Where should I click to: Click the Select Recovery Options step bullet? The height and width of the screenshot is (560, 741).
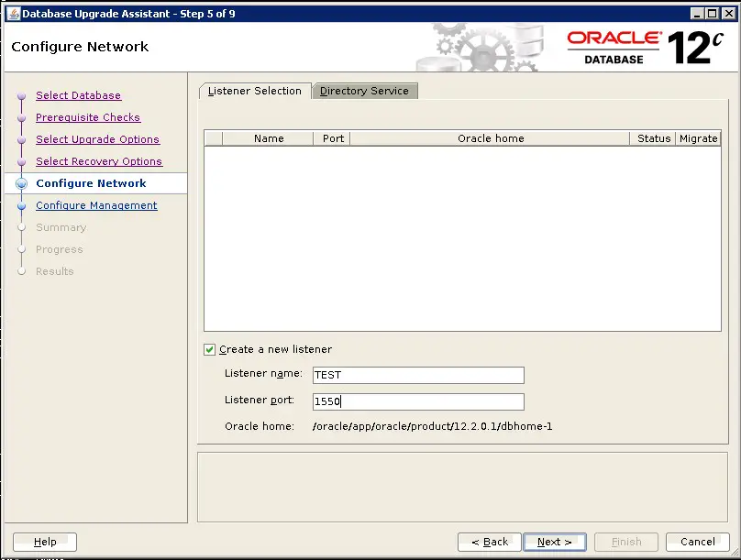tap(21, 161)
